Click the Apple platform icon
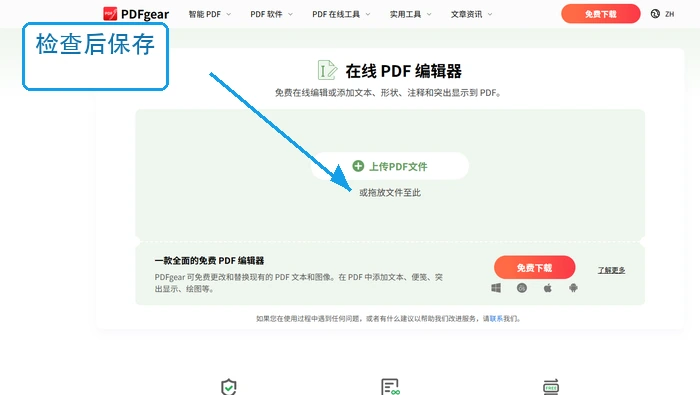Screen dimensions: 700x395 [548, 288]
